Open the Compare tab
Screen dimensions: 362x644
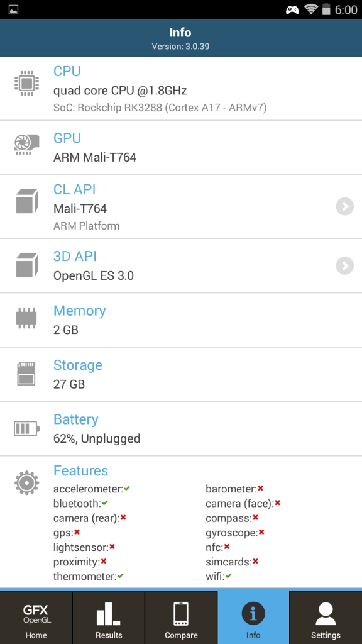coord(181,618)
